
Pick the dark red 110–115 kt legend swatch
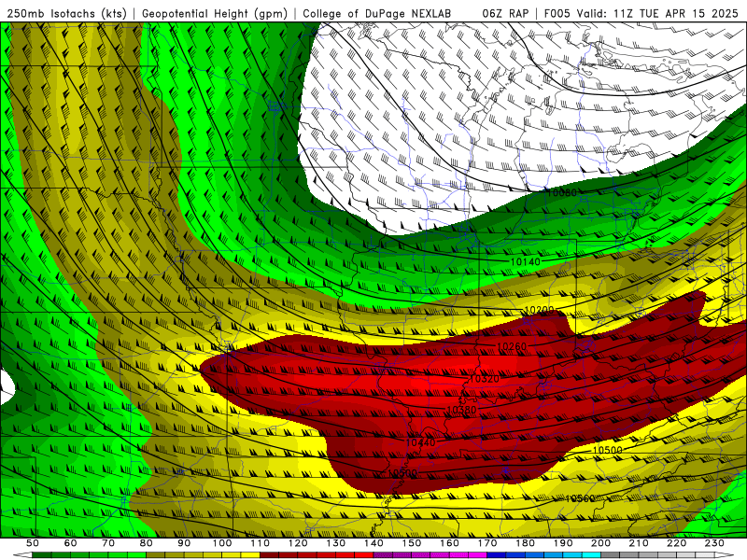point(269,554)
